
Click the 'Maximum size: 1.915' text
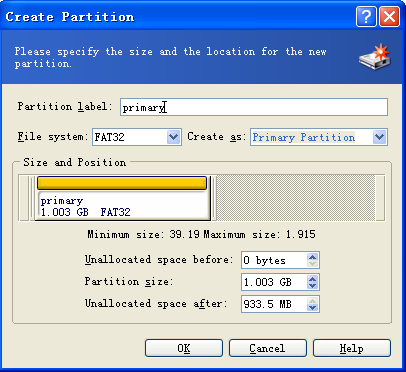pyautogui.click(x=259, y=234)
